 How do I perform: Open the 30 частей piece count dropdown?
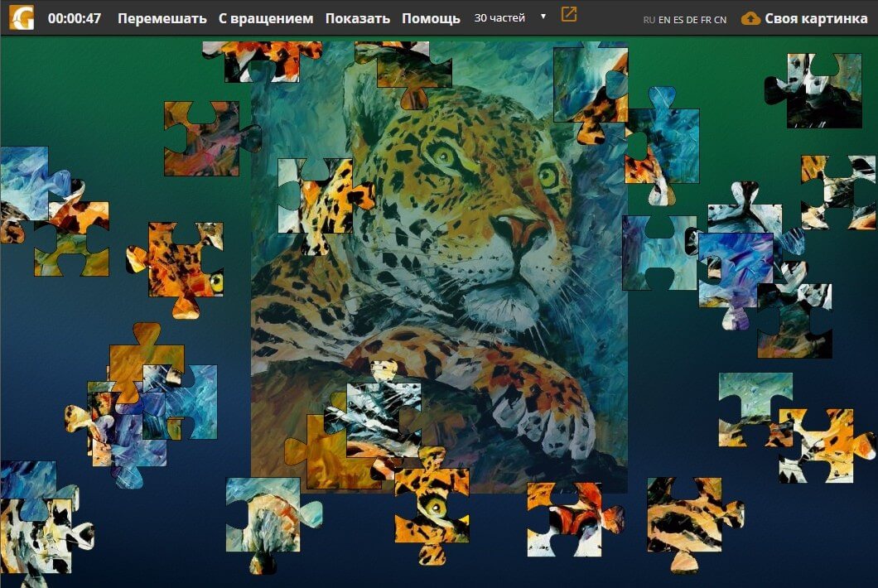pyautogui.click(x=509, y=17)
